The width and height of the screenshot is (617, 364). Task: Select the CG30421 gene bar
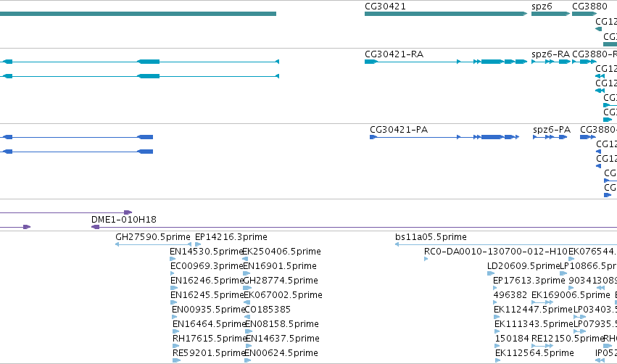(446, 14)
